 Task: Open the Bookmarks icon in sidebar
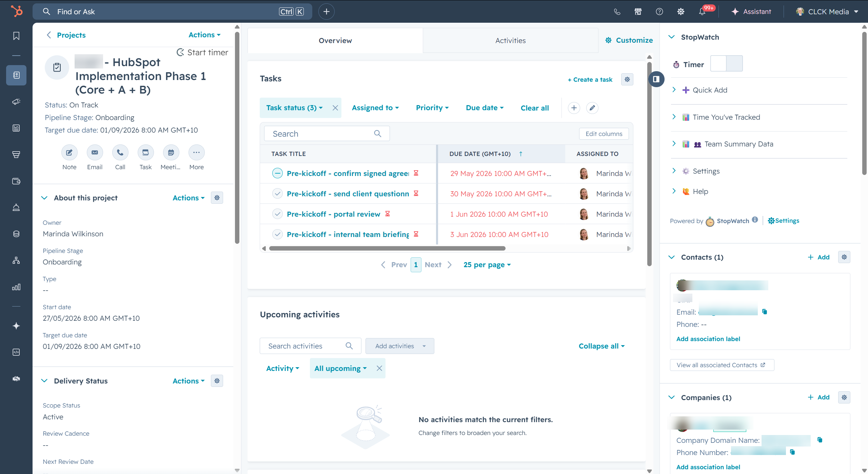[x=16, y=36]
